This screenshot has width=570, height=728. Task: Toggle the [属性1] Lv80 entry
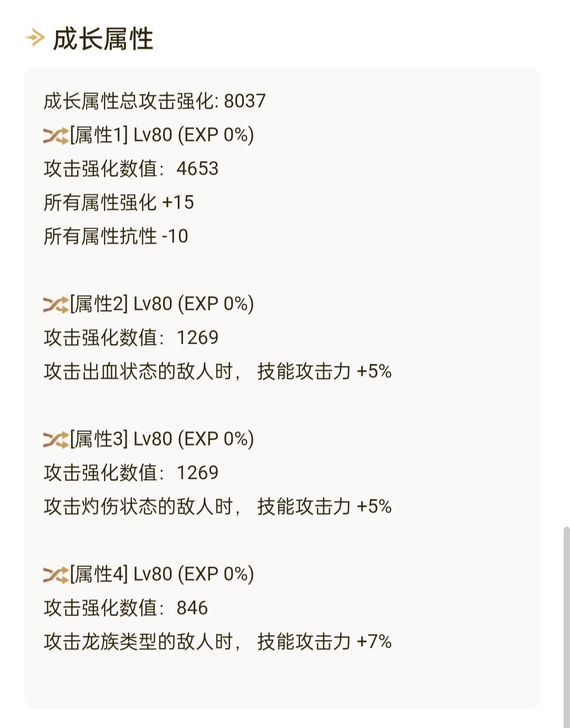(158, 136)
